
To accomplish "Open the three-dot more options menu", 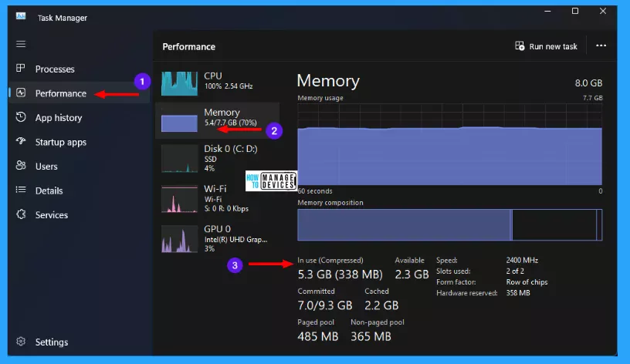I will click(601, 46).
